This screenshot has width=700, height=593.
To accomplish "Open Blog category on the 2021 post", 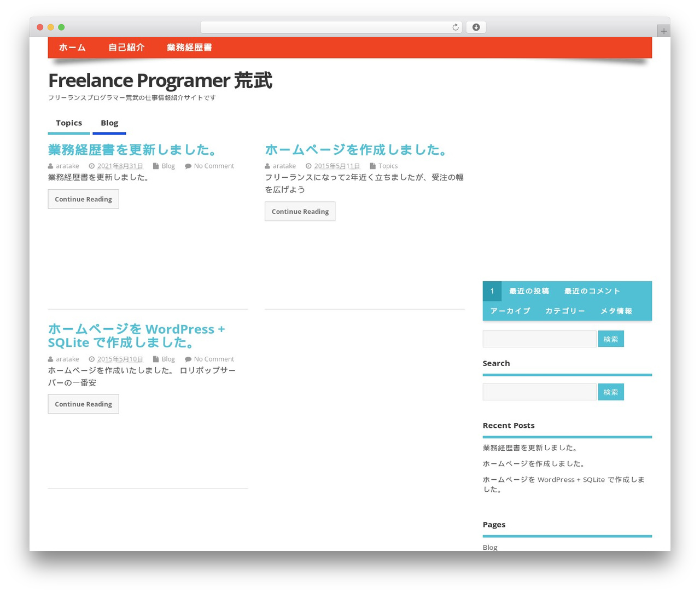I will tap(168, 166).
